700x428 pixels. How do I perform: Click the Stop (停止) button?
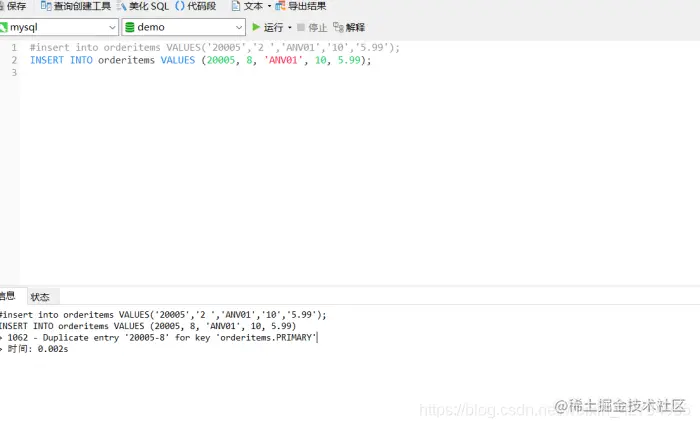312,28
